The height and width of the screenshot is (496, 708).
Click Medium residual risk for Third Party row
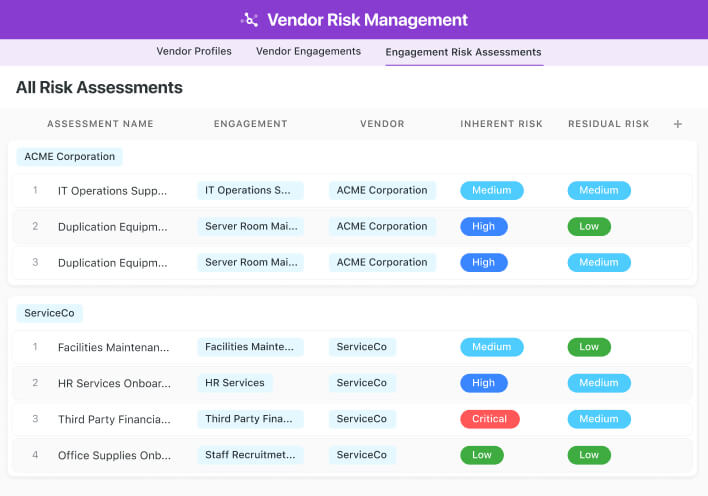tap(599, 419)
